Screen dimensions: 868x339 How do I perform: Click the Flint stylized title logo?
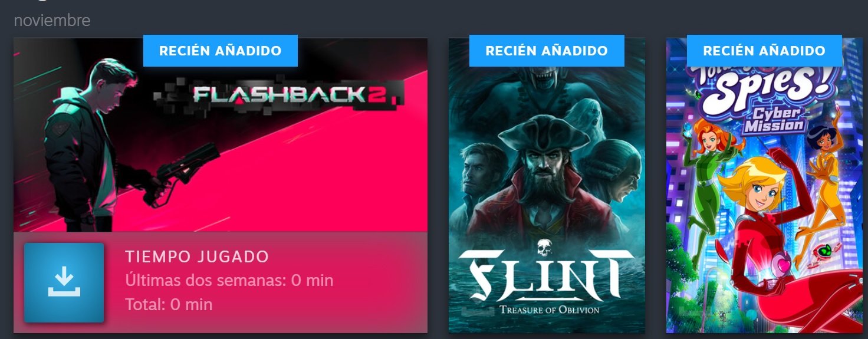(x=546, y=277)
